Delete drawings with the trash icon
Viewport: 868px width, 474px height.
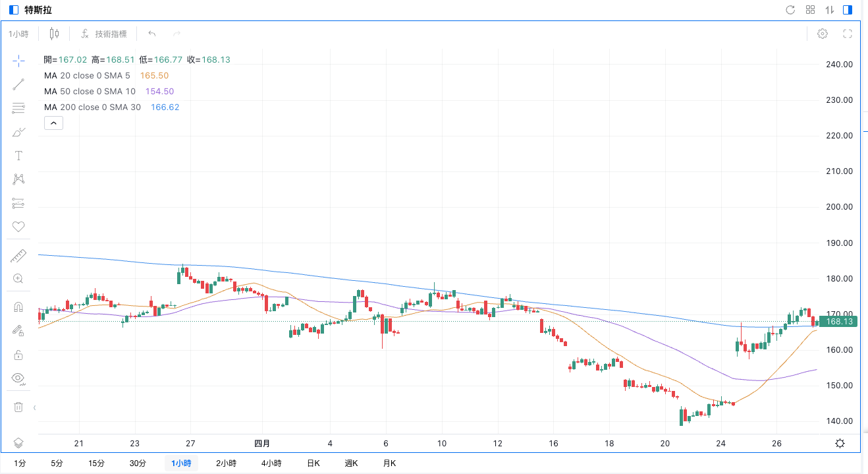18,407
